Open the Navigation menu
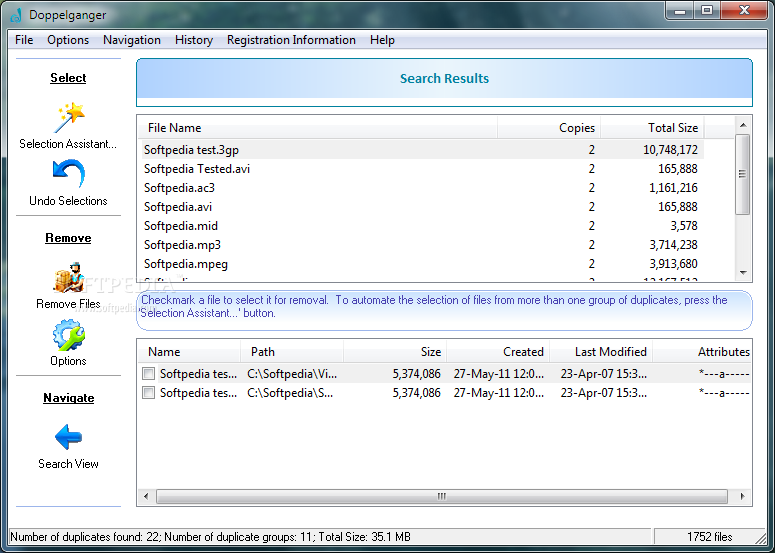 pyautogui.click(x=132, y=40)
